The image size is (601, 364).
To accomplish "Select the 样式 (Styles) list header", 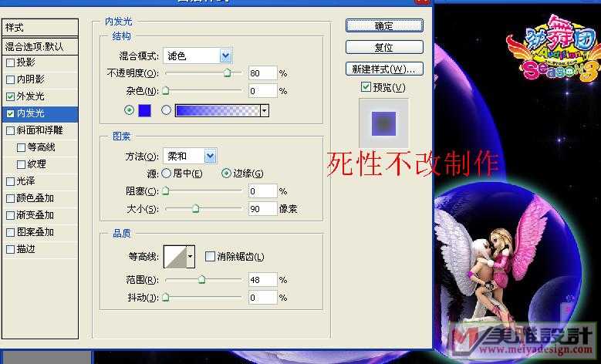I will pyautogui.click(x=40, y=28).
